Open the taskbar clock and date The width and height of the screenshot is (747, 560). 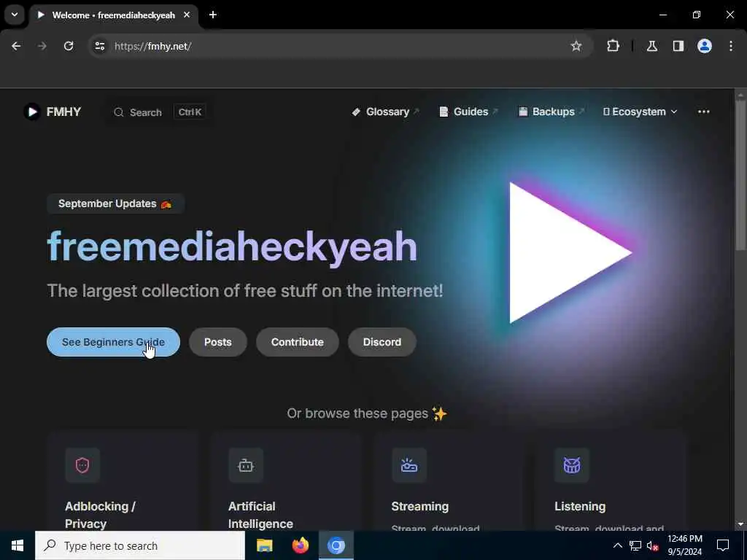tap(684, 545)
